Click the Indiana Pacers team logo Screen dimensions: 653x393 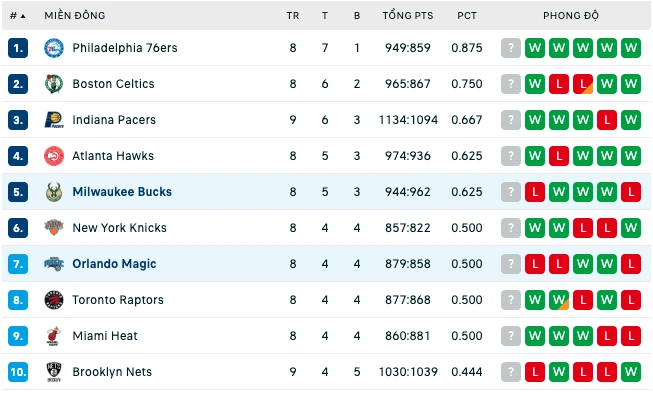[x=54, y=120]
